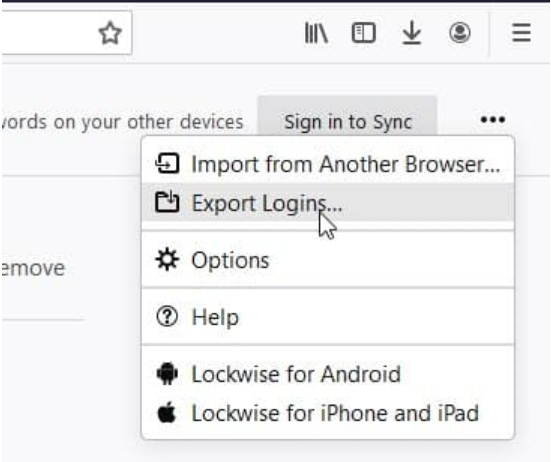Select Lockwise for iPhone and iPad
Screen dimensions: 551x462
pyautogui.click(x=328, y=413)
